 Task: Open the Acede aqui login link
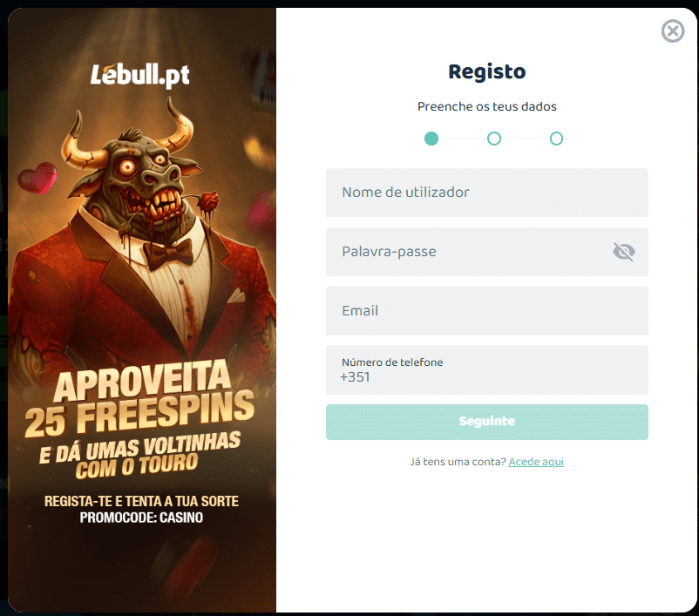point(536,462)
